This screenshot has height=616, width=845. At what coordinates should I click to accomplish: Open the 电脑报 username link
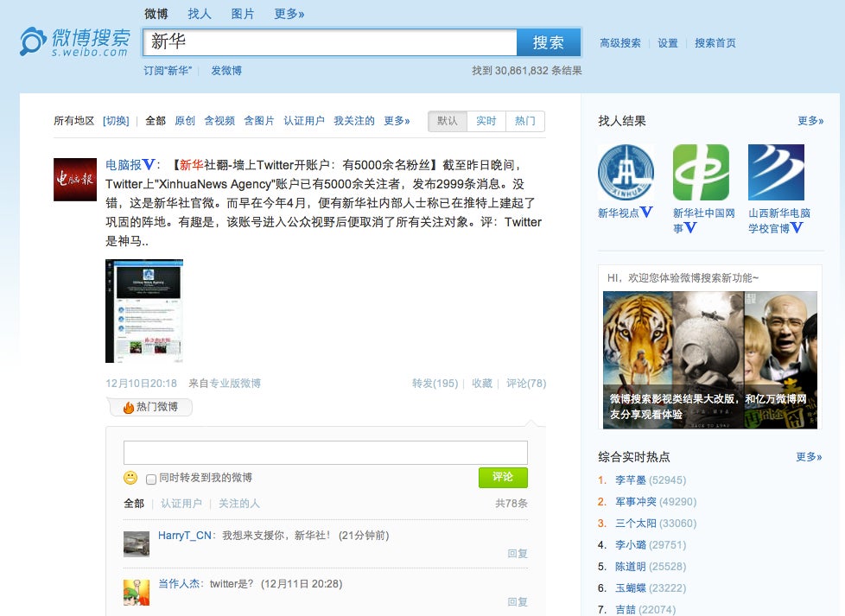pyautogui.click(x=124, y=165)
